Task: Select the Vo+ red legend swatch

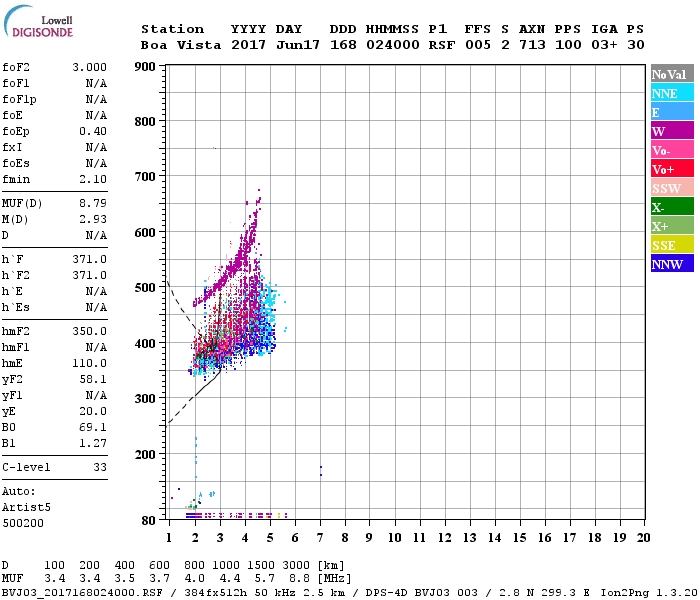Action: 672,169
